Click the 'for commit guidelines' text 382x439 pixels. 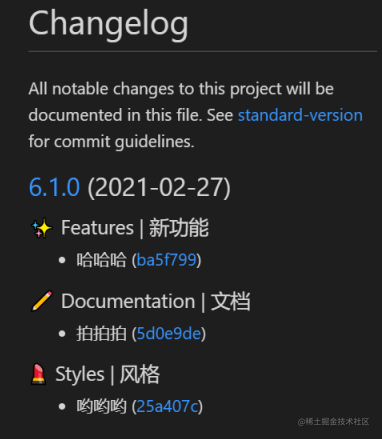pos(111,142)
